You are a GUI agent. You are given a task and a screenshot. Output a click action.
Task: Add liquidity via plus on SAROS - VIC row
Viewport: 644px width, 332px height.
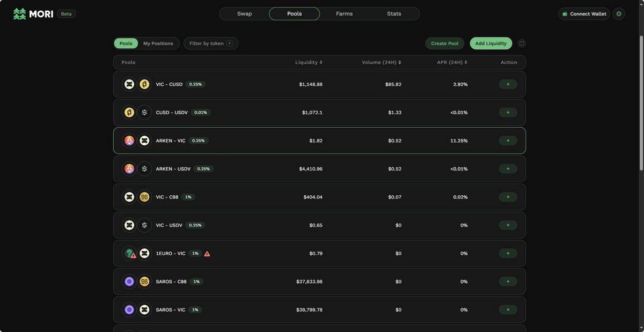tap(508, 309)
